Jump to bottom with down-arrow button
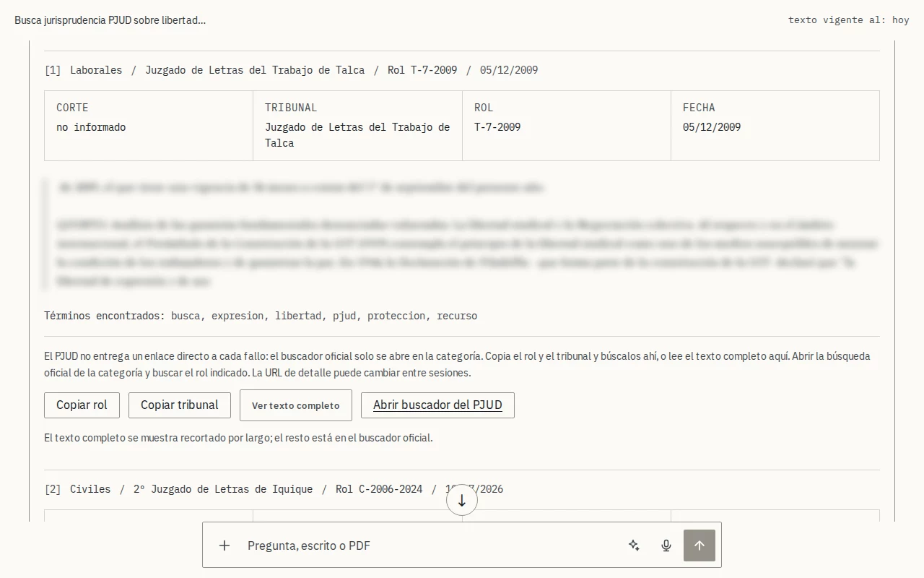This screenshot has width=924, height=578. click(462, 501)
